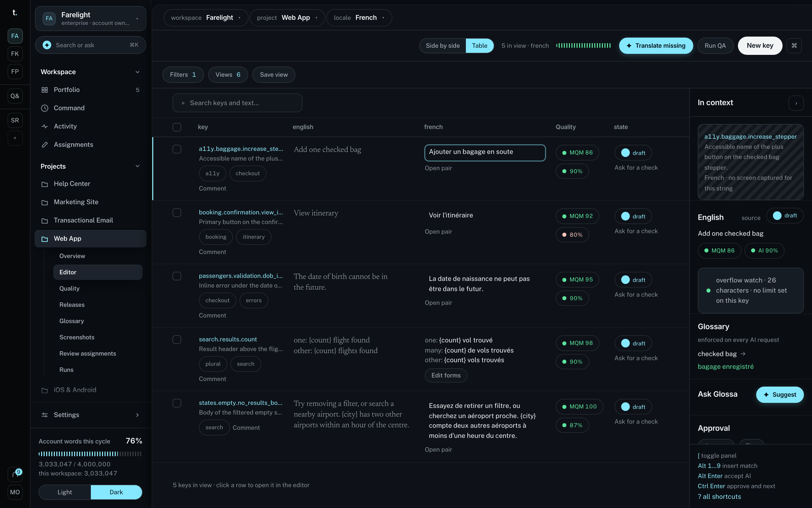Switch to Side by side view
Image resolution: width=812 pixels, height=508 pixels.
tap(443, 46)
